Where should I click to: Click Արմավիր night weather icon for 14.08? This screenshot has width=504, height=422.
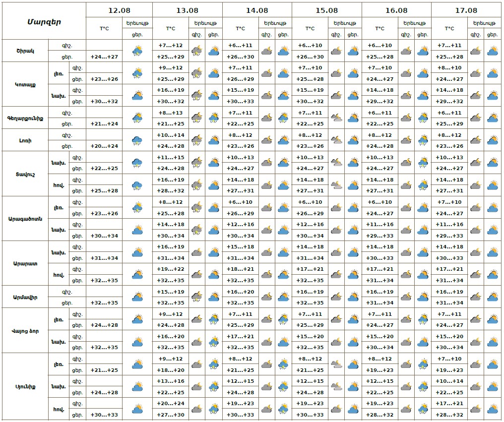point(266,297)
